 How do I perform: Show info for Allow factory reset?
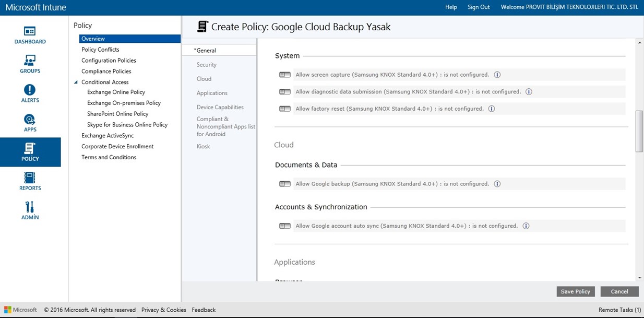(492, 109)
